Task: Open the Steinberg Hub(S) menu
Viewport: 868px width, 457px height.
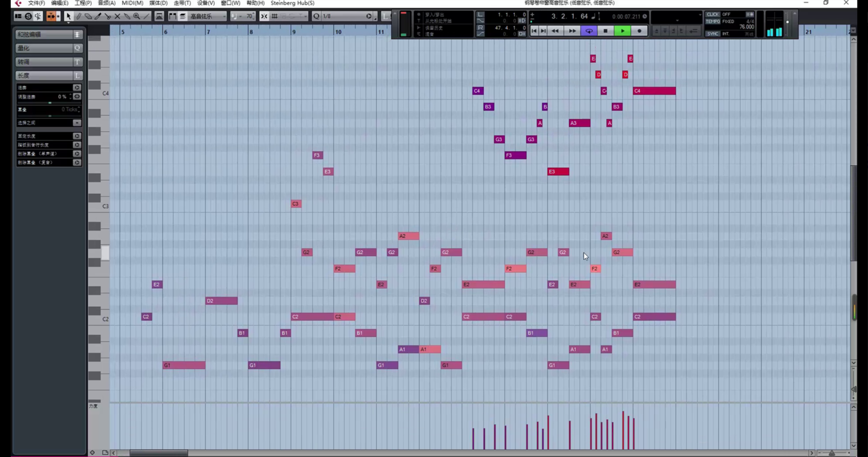Action: (292, 3)
